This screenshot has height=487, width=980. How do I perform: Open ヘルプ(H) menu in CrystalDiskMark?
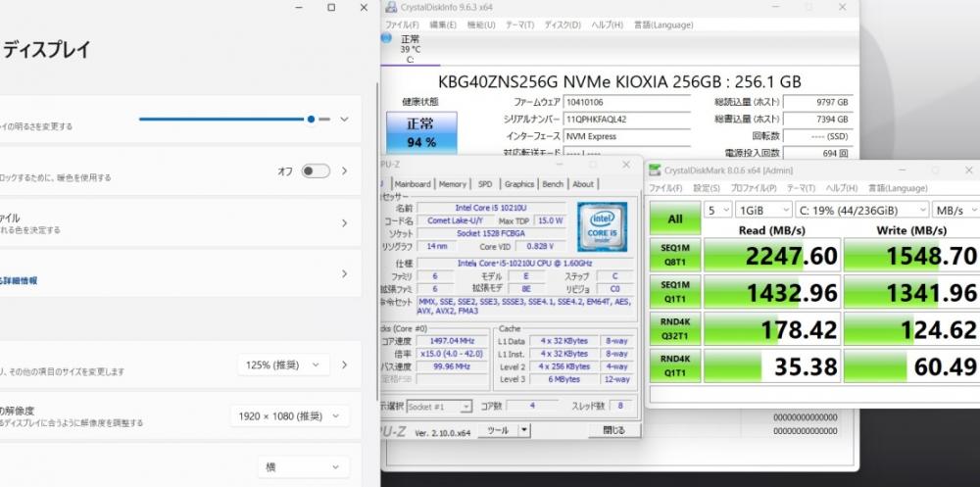(842, 188)
